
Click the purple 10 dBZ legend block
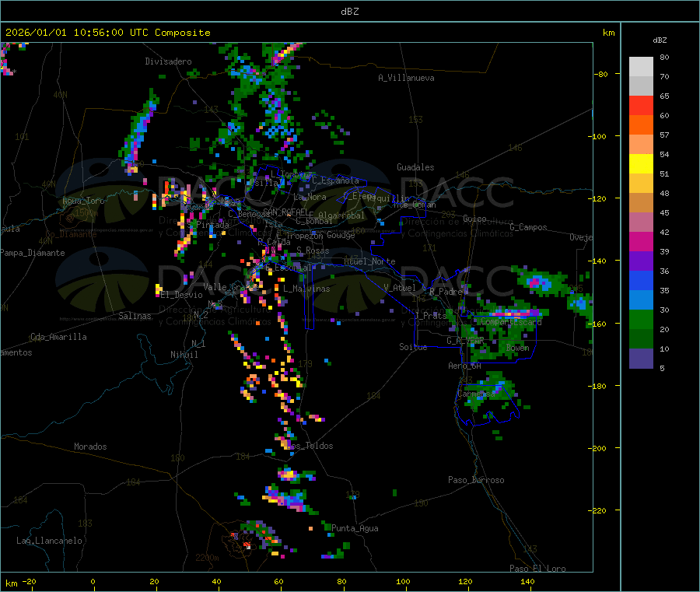pos(641,359)
